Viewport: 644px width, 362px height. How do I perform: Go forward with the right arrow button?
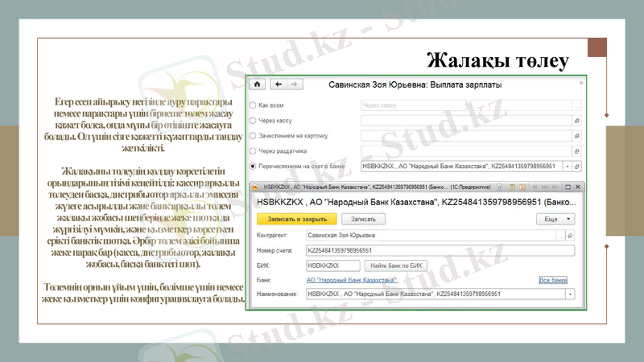pos(295,84)
